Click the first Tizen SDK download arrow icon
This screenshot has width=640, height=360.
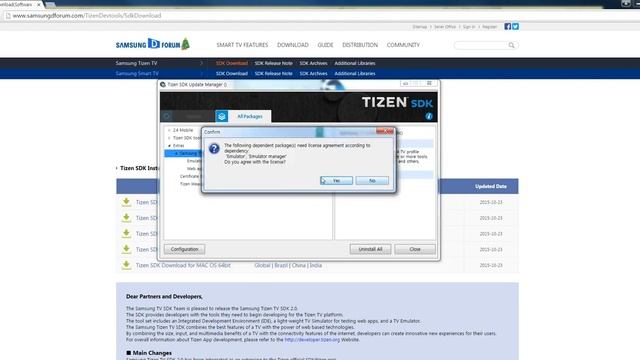[127, 202]
